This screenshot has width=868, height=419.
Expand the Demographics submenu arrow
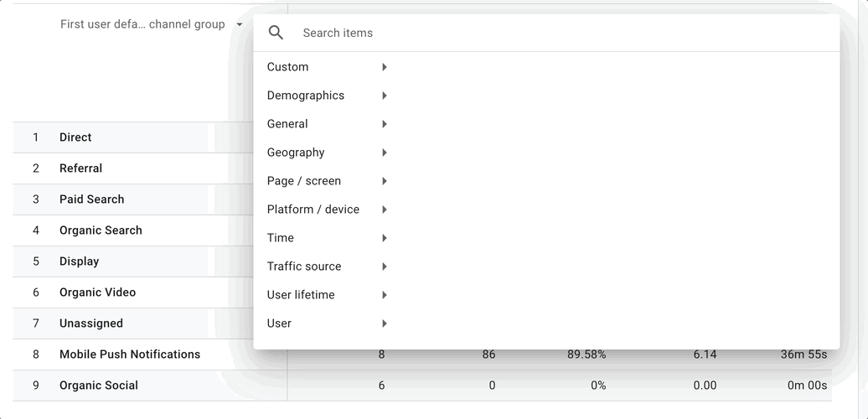(385, 96)
